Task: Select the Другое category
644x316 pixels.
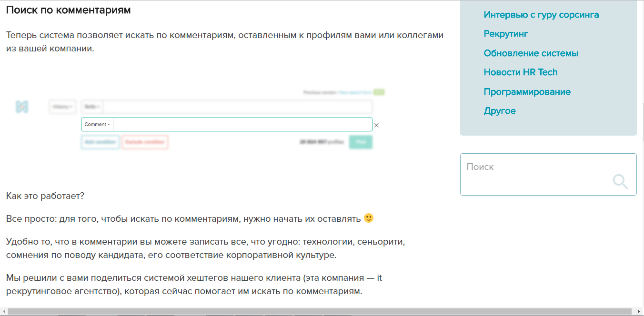Action: coord(500,110)
